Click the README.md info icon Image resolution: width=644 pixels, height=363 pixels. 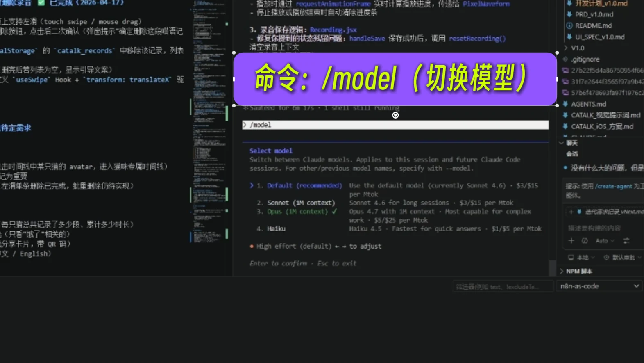569,25
